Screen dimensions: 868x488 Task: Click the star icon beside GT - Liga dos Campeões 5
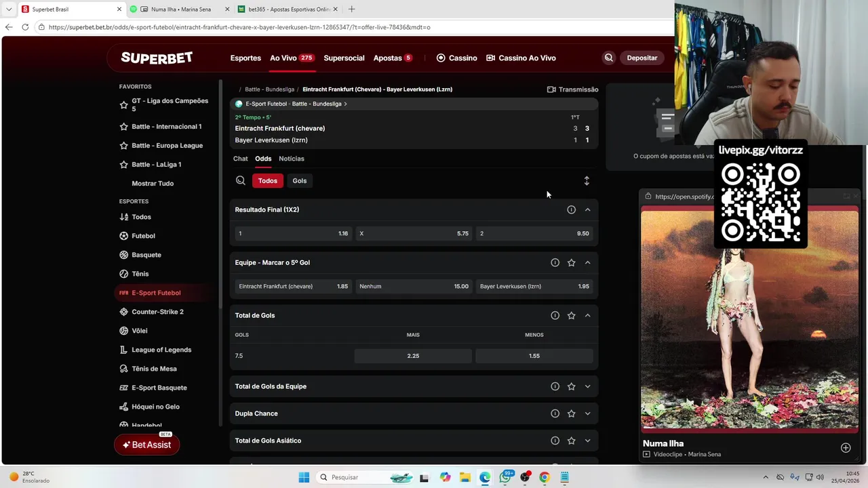click(x=123, y=105)
